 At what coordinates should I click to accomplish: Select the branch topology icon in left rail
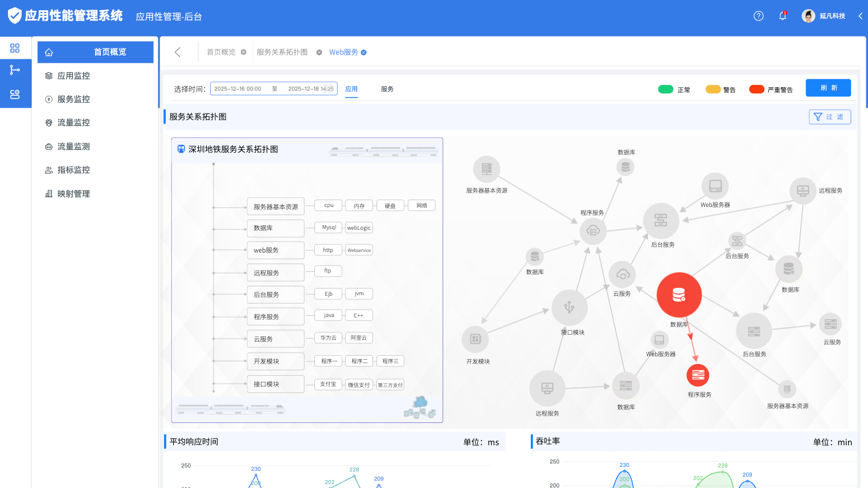tap(15, 70)
